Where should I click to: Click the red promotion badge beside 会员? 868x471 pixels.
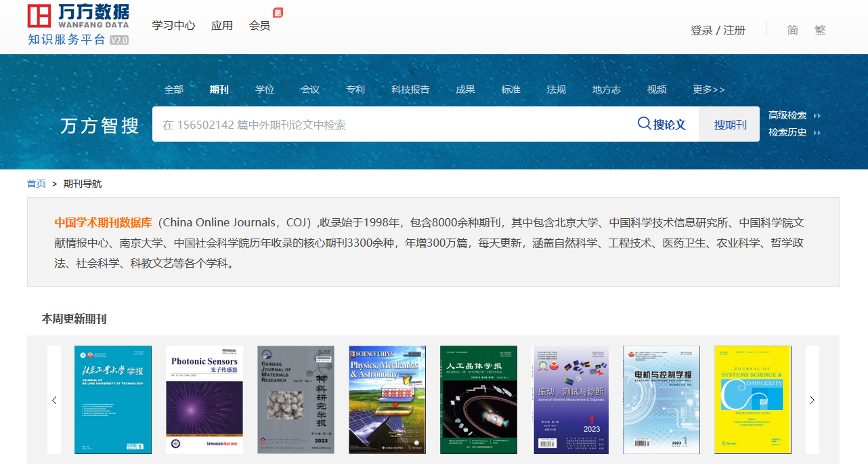[x=278, y=13]
